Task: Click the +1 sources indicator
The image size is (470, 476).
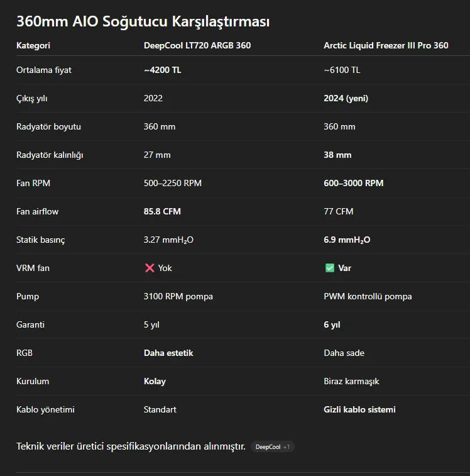Action: coord(287,446)
